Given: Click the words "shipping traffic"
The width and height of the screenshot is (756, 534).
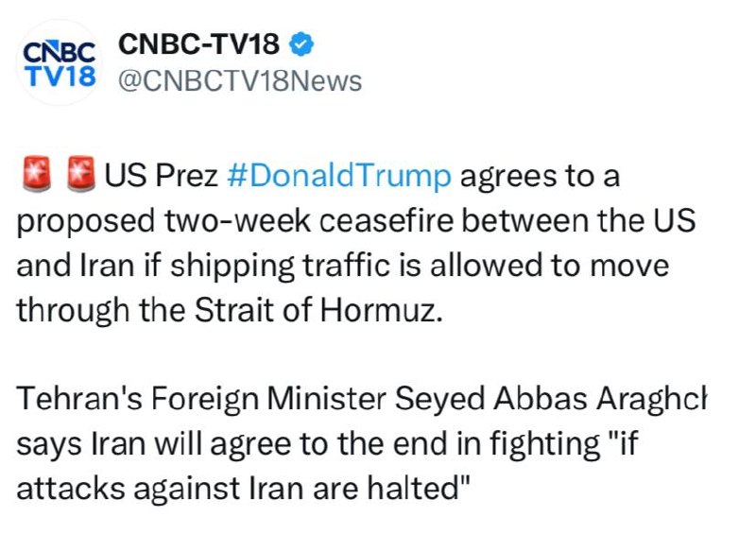Looking at the screenshot, I should [x=252, y=266].
